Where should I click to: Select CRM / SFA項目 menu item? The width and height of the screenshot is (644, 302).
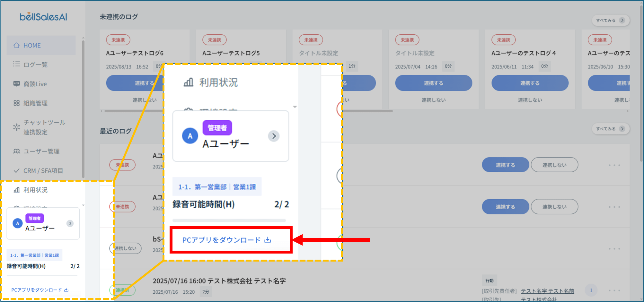coord(43,171)
